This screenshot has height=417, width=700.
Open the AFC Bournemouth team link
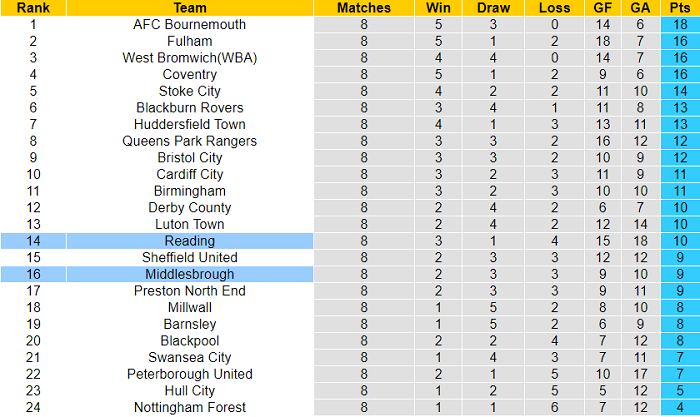point(190,24)
